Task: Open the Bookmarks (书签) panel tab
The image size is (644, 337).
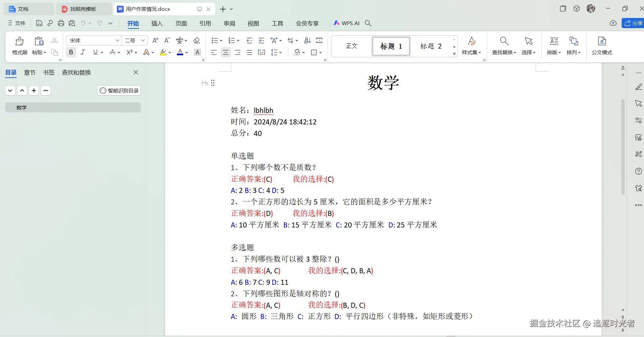Action: [x=49, y=73]
